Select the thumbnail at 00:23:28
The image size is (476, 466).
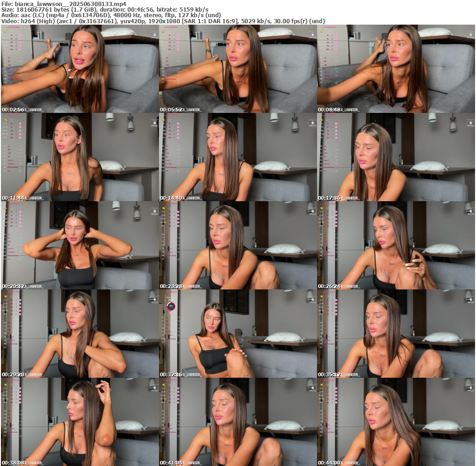point(238,245)
